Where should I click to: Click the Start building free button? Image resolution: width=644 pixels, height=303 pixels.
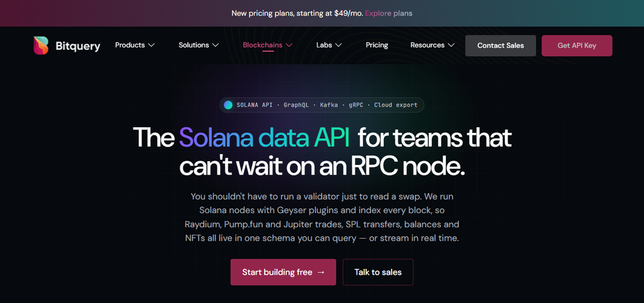coord(283,272)
